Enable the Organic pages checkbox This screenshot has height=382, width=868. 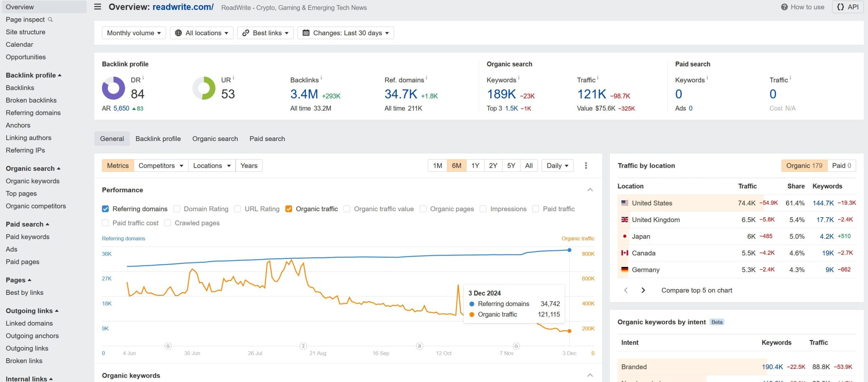click(423, 209)
